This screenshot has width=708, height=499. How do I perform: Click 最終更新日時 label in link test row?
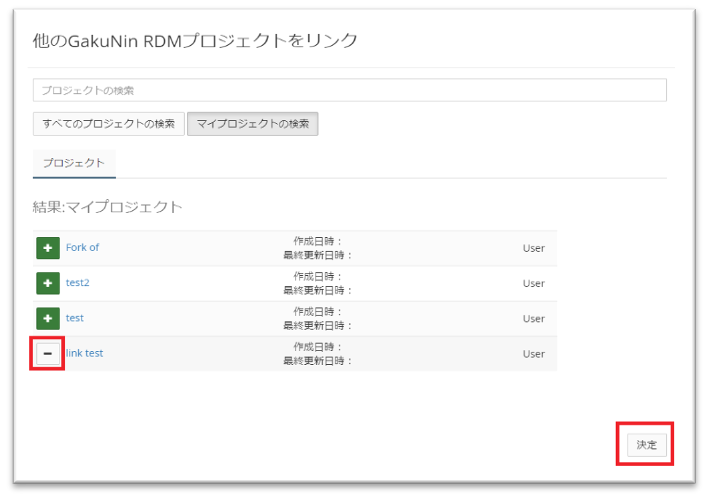point(317,361)
